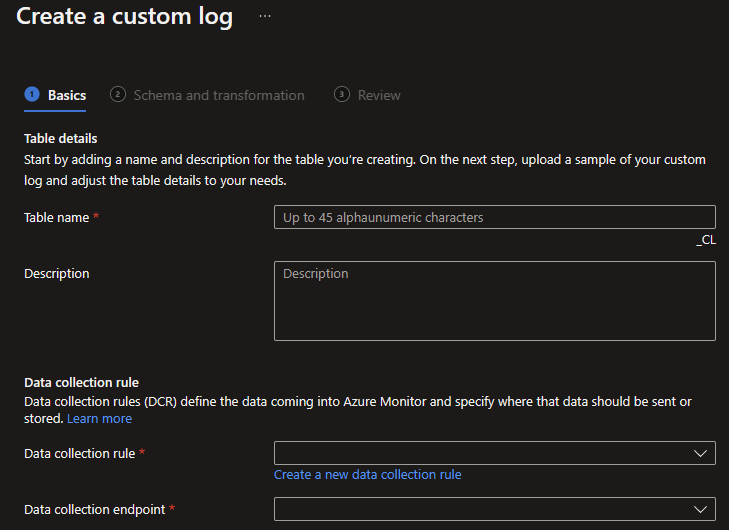Click the Description field label
Viewport: 729px width, 530px height.
tap(57, 273)
